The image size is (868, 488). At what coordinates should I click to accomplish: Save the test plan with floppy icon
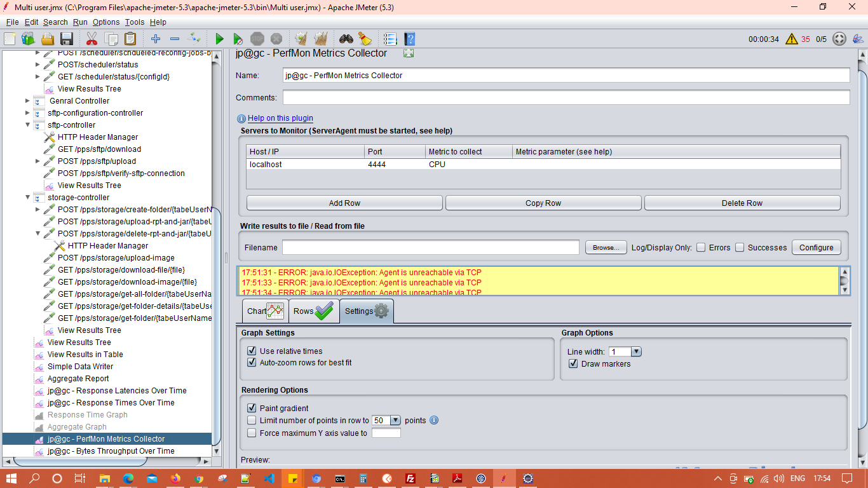66,39
